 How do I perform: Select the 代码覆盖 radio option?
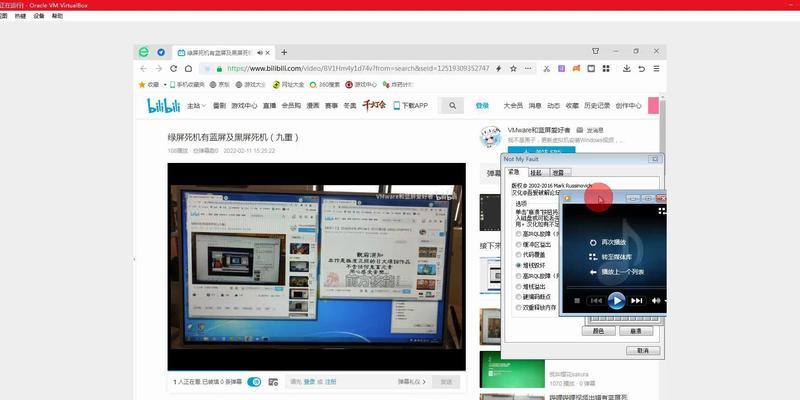click(518, 255)
